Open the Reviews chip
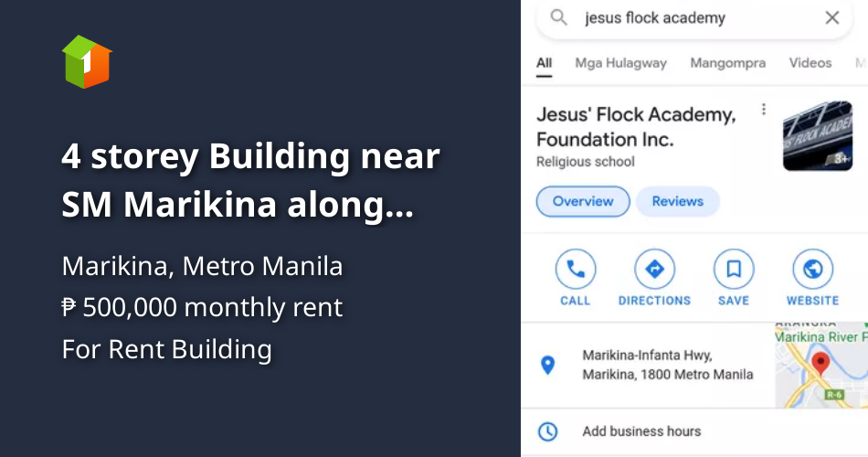Image resolution: width=868 pixels, height=457 pixels. click(677, 201)
